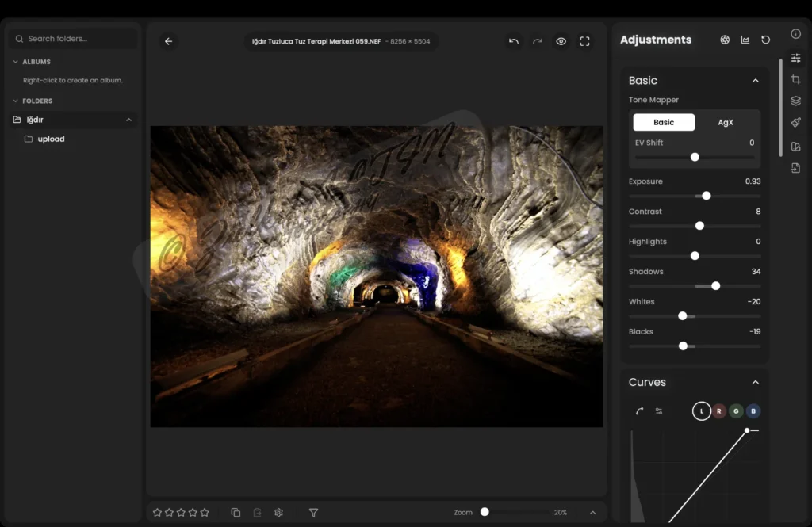Image resolution: width=812 pixels, height=527 pixels.
Task: Collapse the ALBUMS section
Action: click(x=16, y=62)
